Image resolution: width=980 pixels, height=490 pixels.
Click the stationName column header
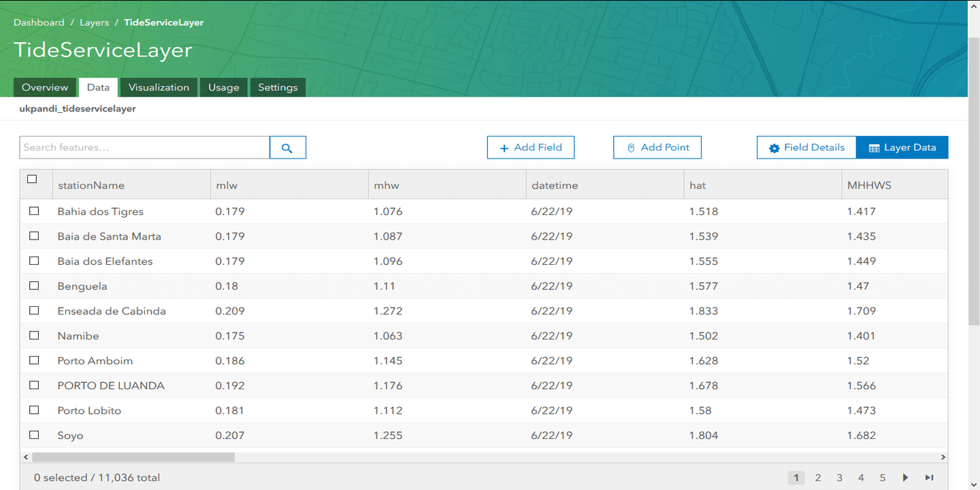tap(132, 185)
